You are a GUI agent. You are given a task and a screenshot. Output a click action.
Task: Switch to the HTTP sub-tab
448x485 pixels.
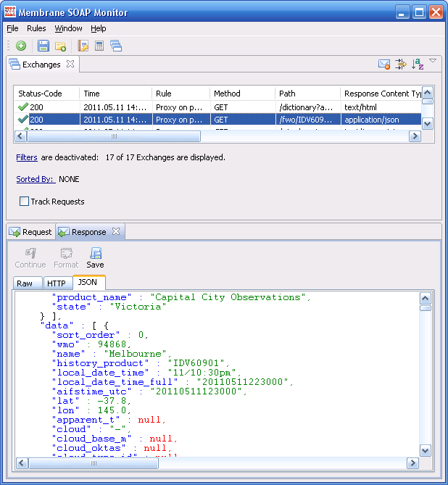tap(57, 283)
